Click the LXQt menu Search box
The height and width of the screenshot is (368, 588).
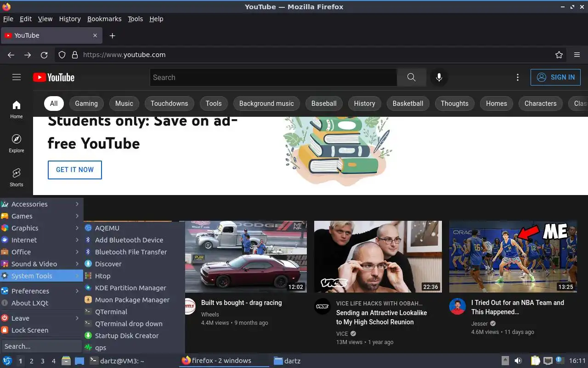coord(41,346)
